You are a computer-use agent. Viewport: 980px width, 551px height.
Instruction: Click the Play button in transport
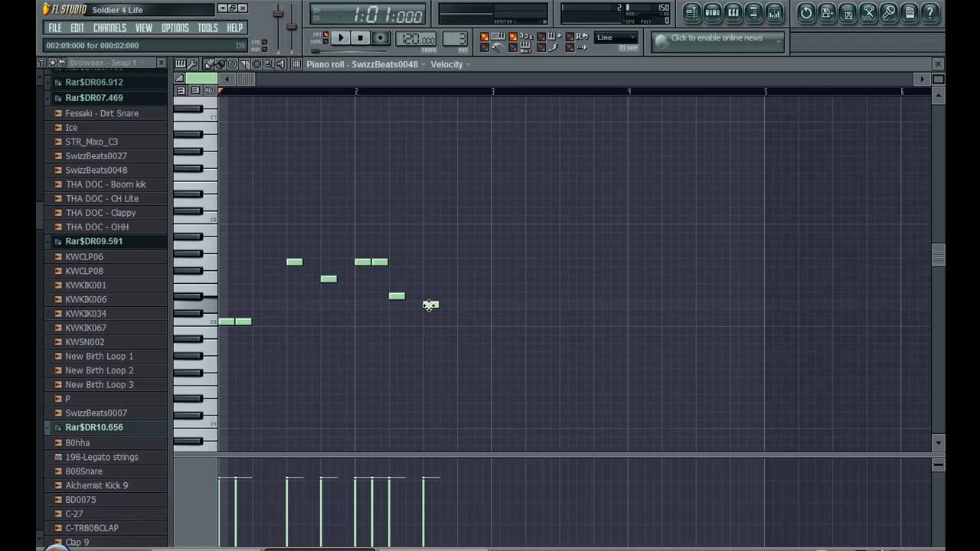coord(341,37)
